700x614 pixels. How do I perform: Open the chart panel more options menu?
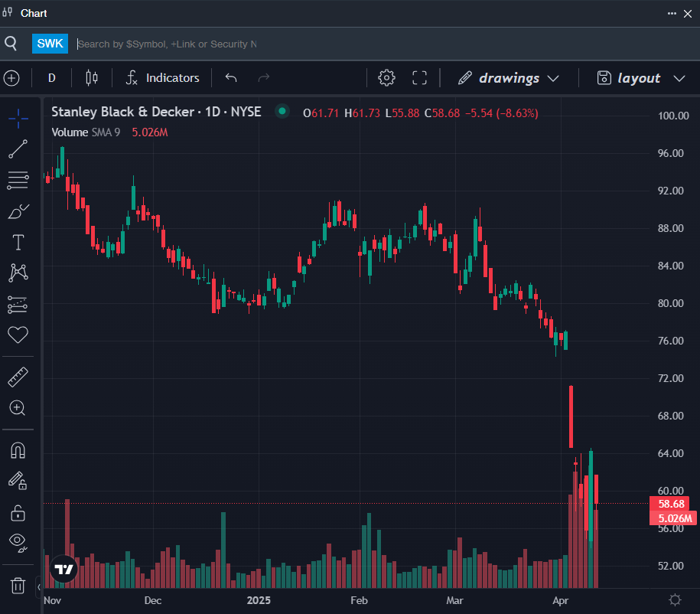pyautogui.click(x=672, y=14)
